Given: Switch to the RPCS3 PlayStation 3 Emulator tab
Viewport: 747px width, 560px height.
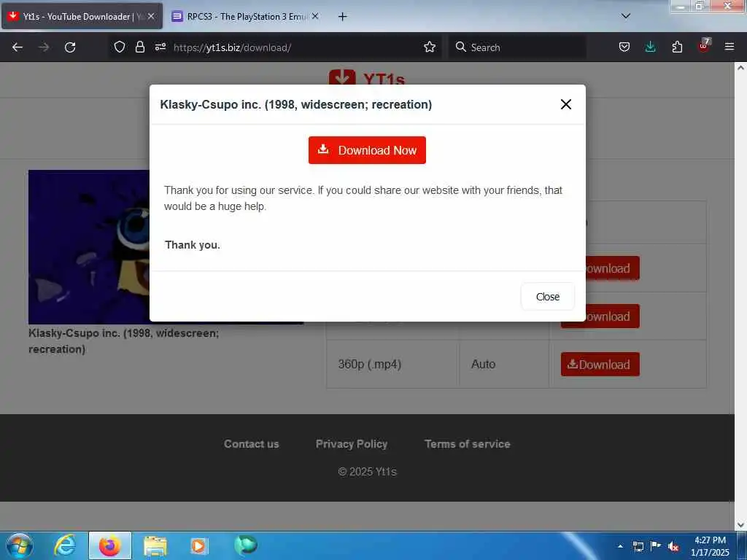Looking at the screenshot, I should click(x=245, y=17).
